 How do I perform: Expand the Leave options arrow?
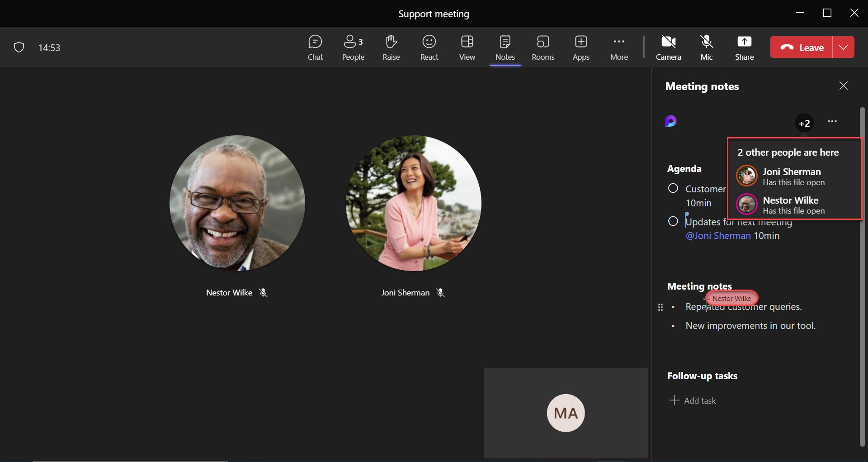843,48
